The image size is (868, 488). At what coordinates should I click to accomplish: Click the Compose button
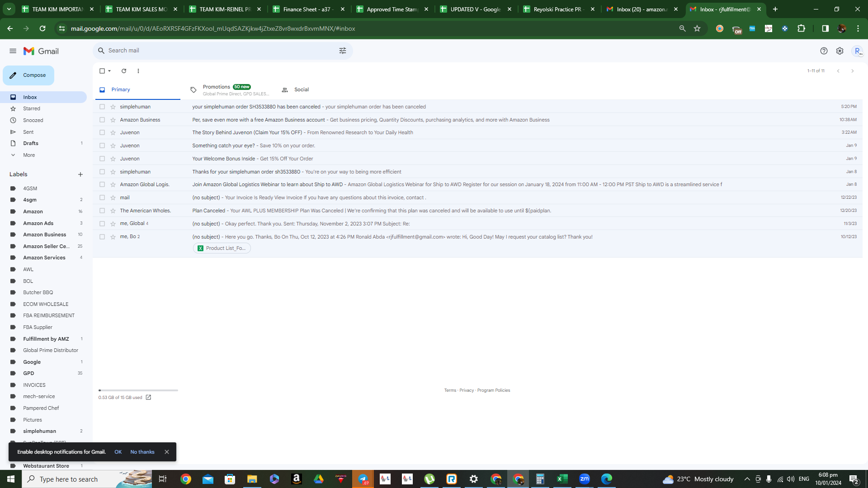(28, 75)
